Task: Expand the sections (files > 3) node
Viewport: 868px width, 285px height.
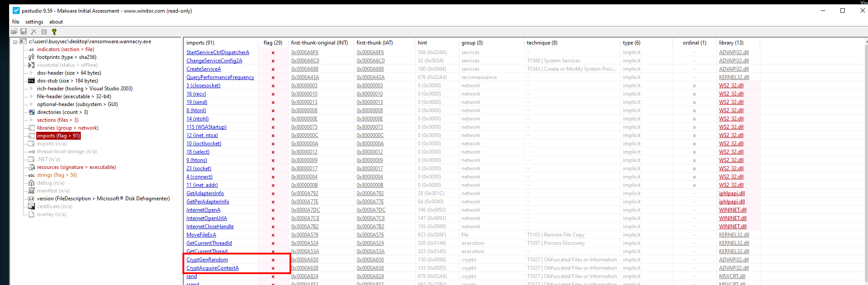Action: pos(31,120)
